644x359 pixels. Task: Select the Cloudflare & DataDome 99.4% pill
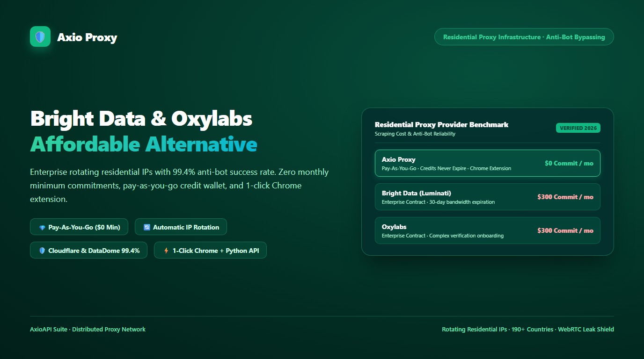(x=89, y=251)
